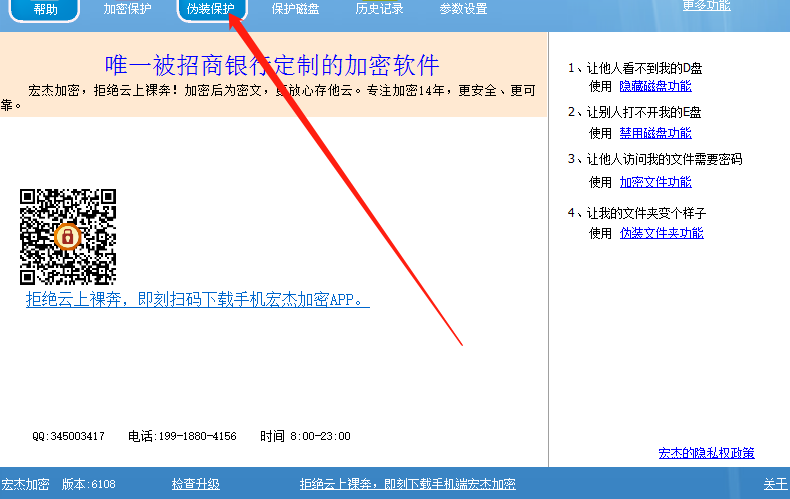Go to the 参数设置 tab
The height and width of the screenshot is (499, 790).
coord(464,9)
